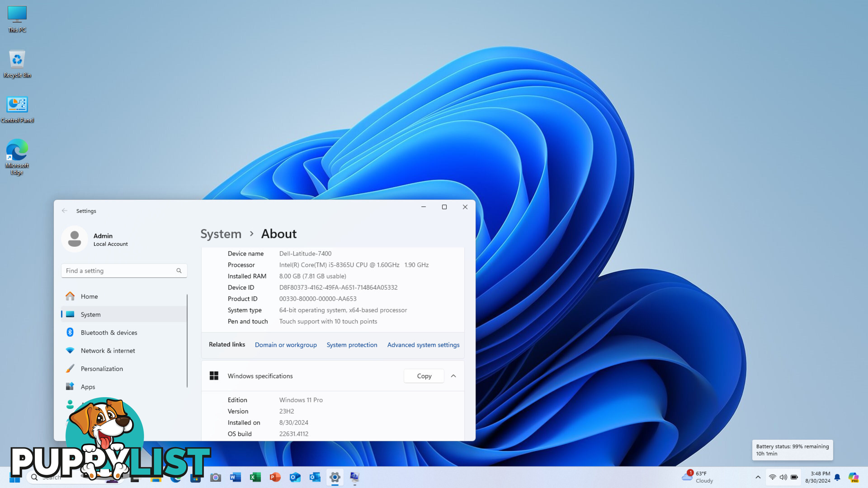Collapse the Windows specifications section
The height and width of the screenshot is (488, 868).
(x=453, y=376)
